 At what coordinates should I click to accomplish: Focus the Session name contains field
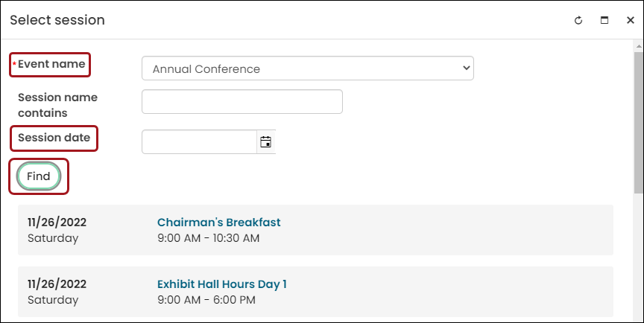(242, 102)
